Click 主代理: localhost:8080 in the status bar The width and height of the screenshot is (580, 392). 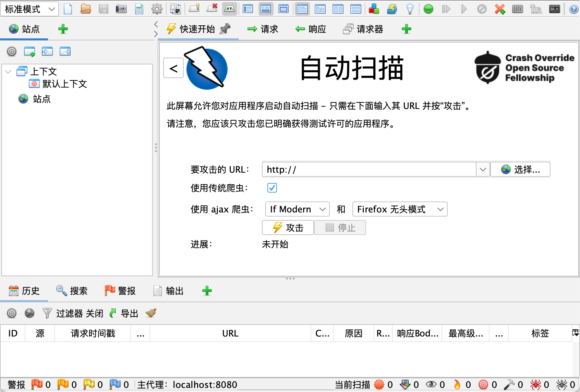(187, 385)
